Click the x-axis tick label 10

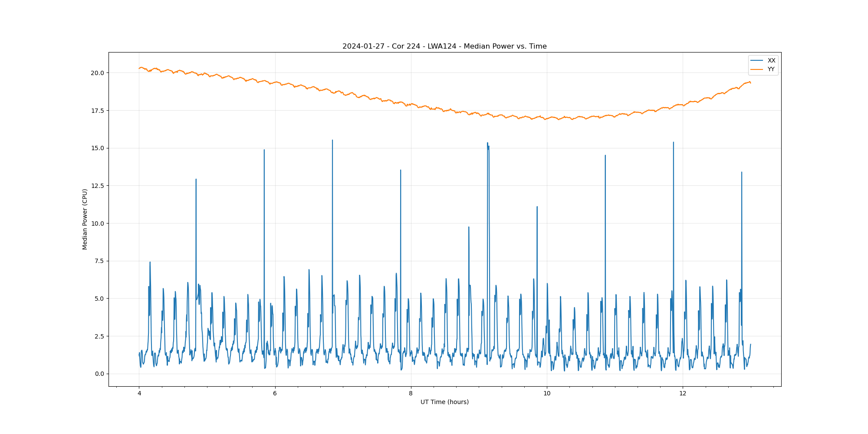(x=546, y=394)
